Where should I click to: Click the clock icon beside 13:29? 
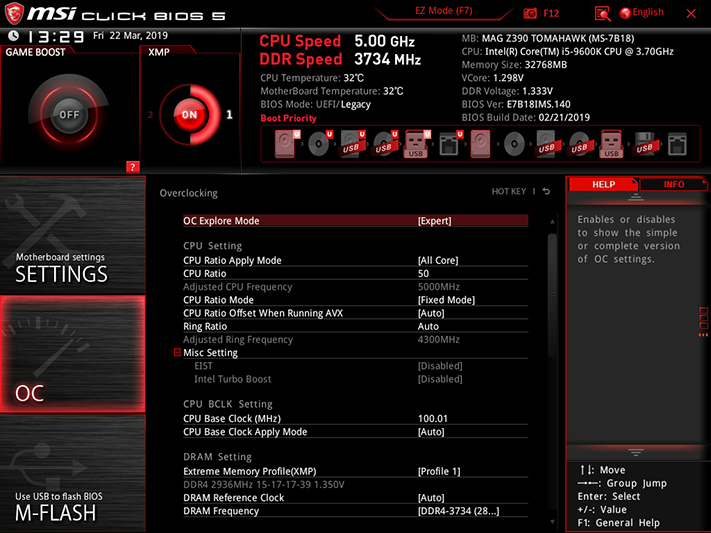(14, 35)
